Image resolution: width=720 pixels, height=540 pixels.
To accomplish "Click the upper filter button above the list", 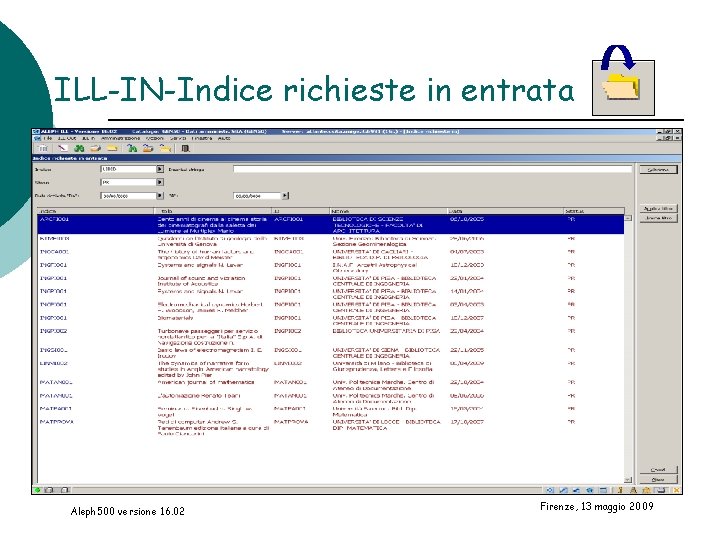I will point(658,208).
